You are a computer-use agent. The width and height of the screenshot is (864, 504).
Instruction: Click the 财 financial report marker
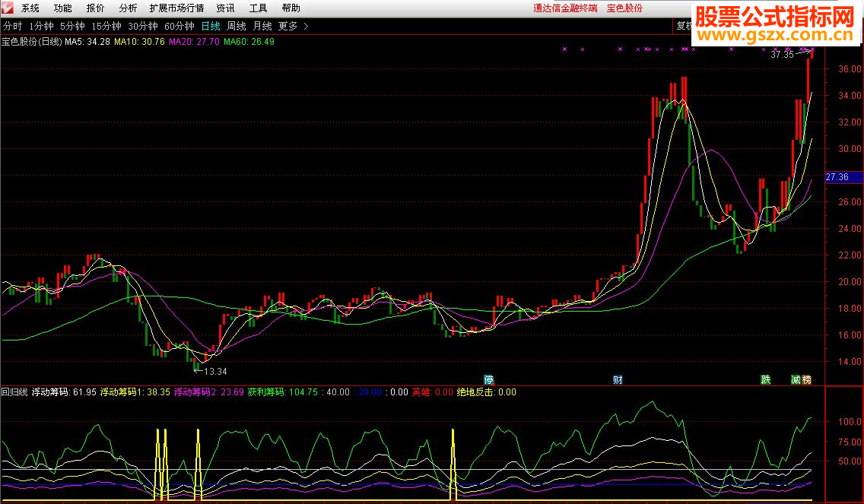[x=618, y=379]
